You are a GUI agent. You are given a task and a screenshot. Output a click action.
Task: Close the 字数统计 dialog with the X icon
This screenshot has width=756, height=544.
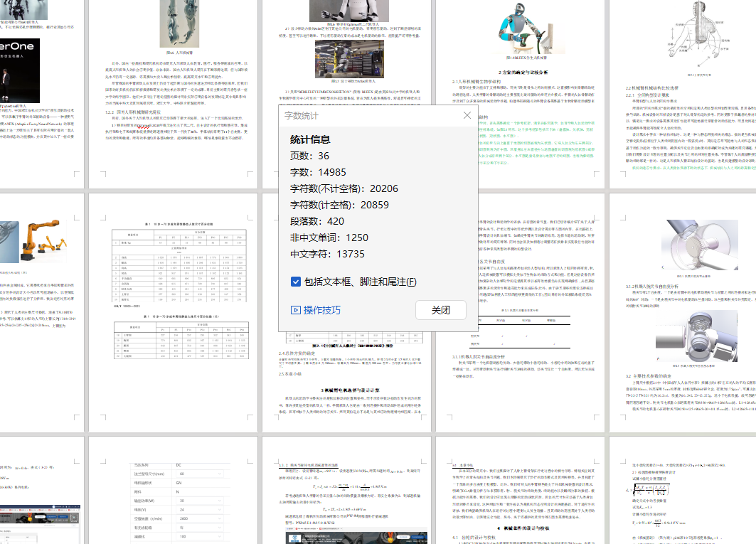467,115
